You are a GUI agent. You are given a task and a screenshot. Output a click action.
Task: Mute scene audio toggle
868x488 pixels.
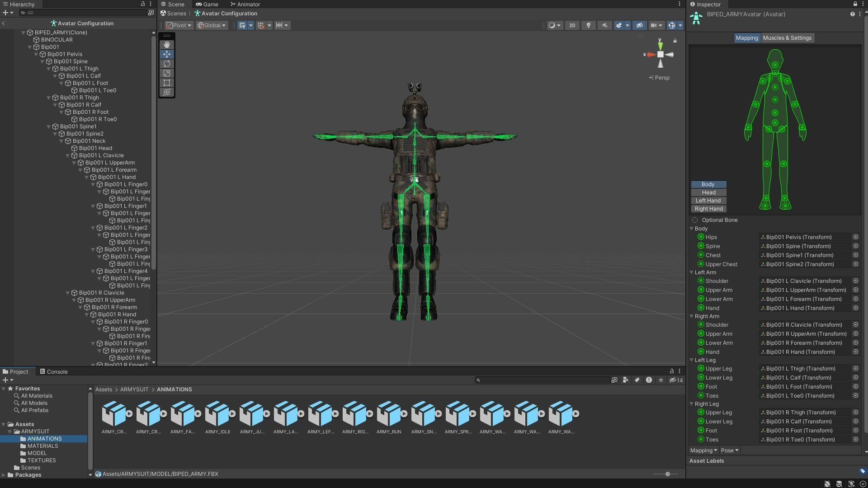(x=605, y=25)
